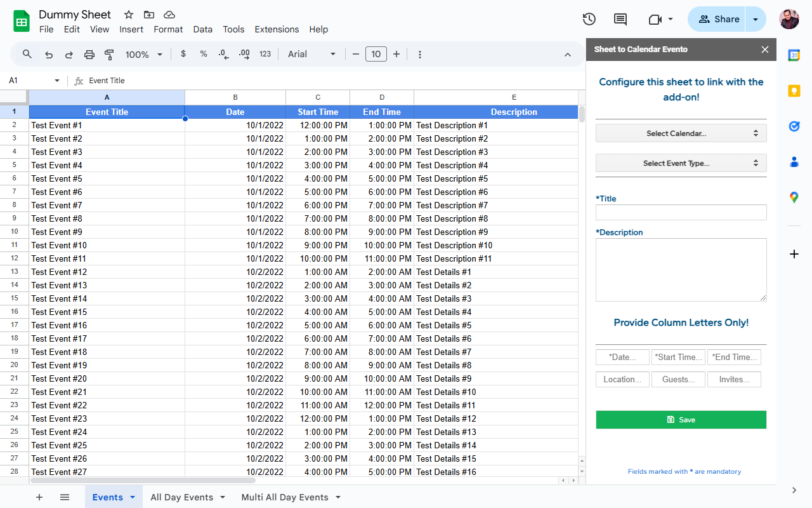The height and width of the screenshot is (508, 812).
Task: Open the Arial font dropdown
Action: tap(311, 55)
